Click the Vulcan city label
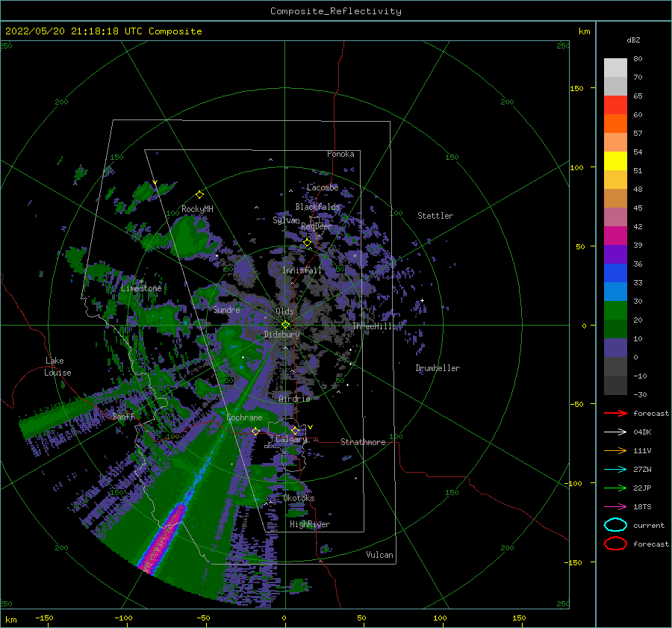The width and height of the screenshot is (672, 628). 380,555
